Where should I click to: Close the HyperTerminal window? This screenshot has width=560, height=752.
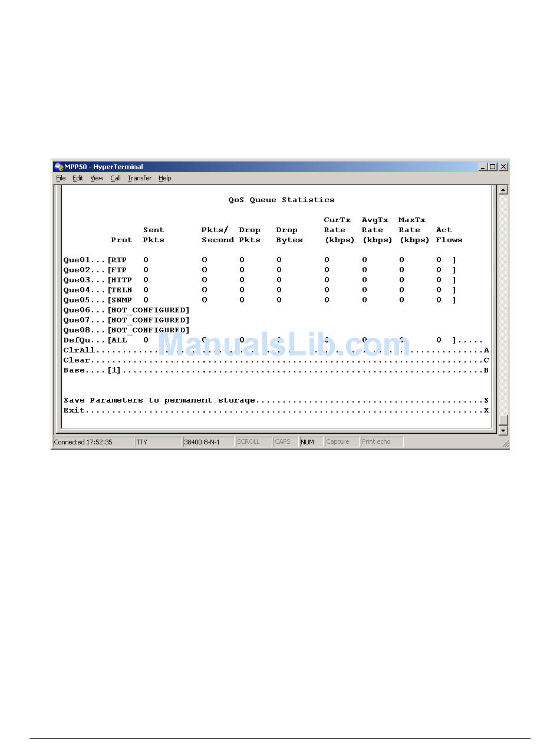click(503, 167)
